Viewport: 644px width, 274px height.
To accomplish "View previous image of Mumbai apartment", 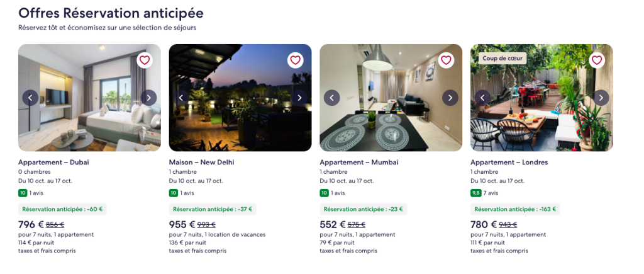I will pos(332,98).
